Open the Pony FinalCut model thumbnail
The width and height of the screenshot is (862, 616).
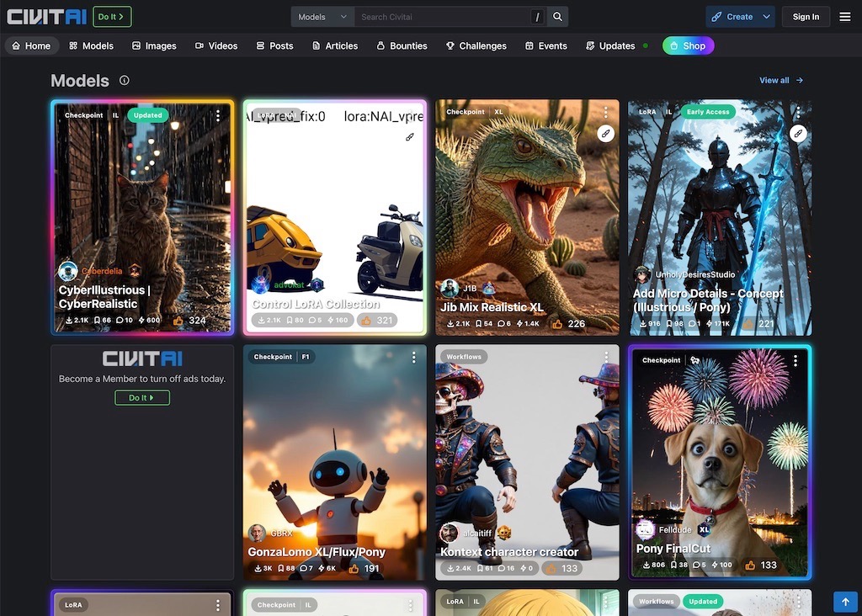[720, 454]
